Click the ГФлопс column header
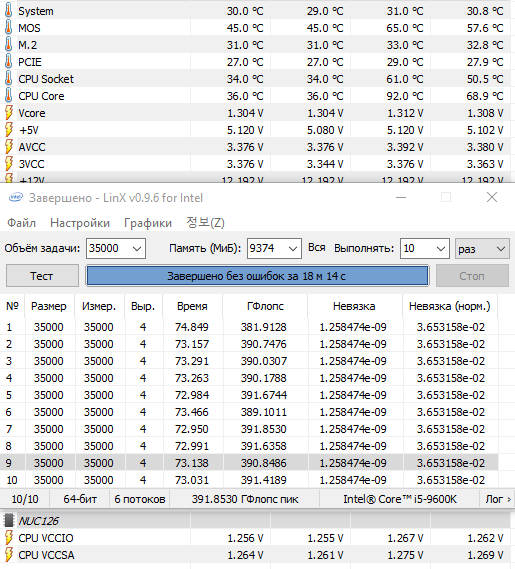515x569 pixels. pyautogui.click(x=265, y=306)
